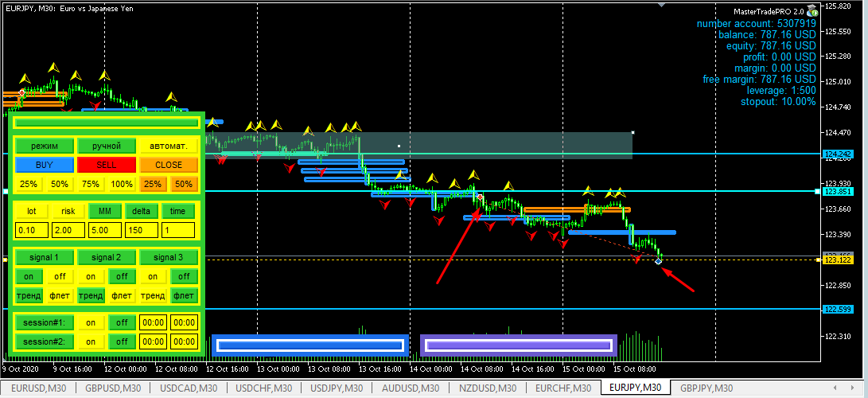Switch to the EURUSD,M30 chart tab

pyautogui.click(x=38, y=388)
